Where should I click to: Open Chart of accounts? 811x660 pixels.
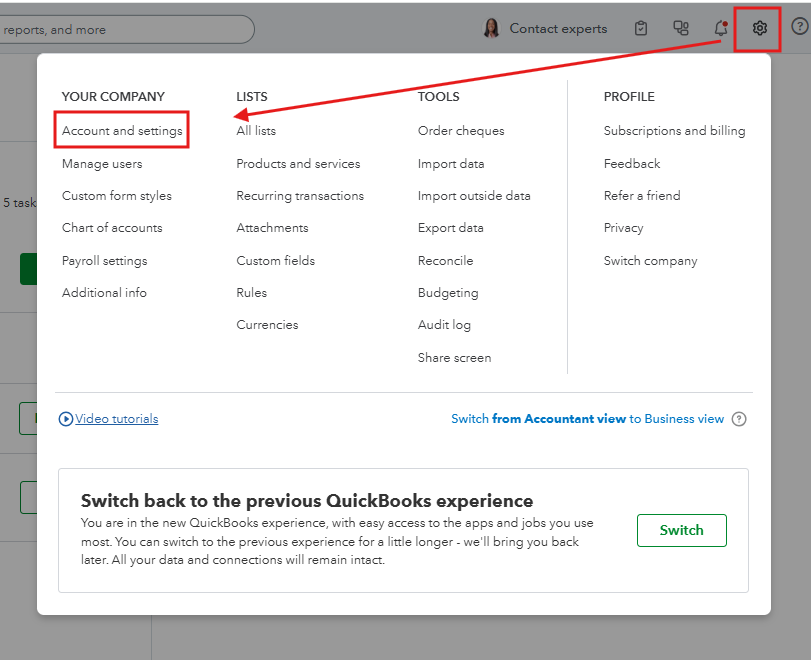pyautogui.click(x=112, y=228)
